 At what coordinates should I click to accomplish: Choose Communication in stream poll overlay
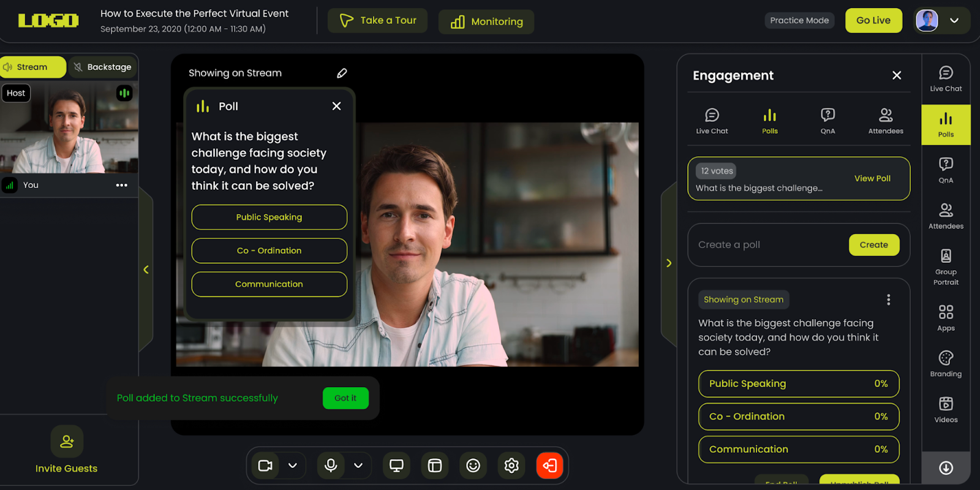click(269, 284)
